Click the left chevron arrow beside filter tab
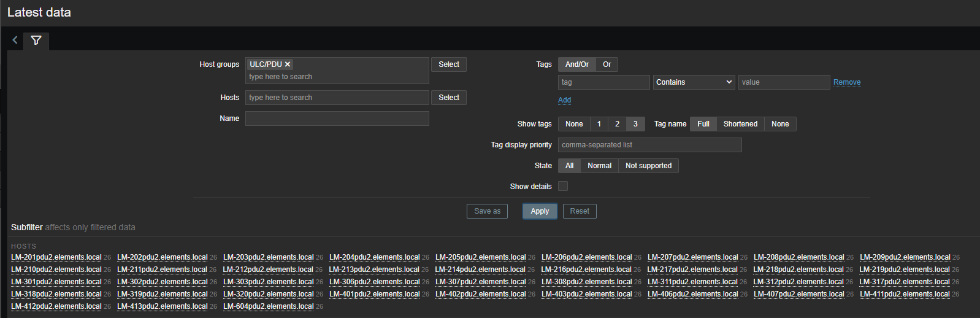Image resolution: width=980 pixels, height=318 pixels. 15,41
